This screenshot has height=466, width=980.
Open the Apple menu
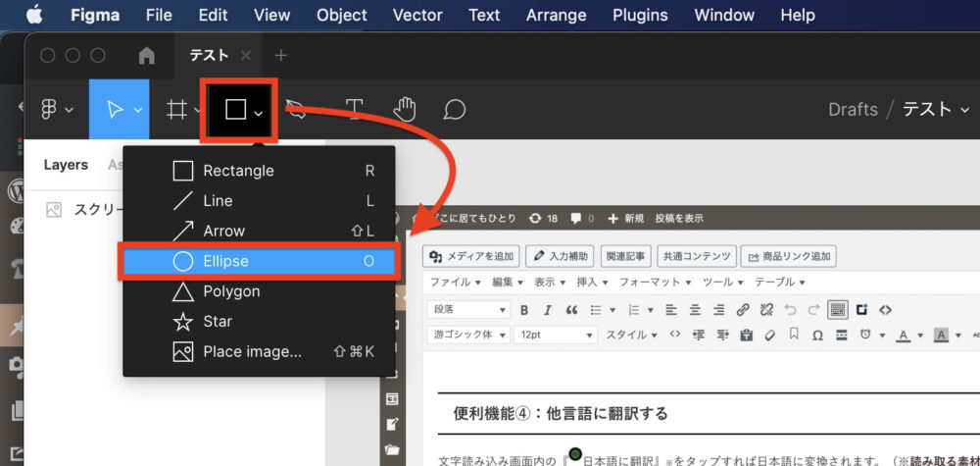point(34,15)
